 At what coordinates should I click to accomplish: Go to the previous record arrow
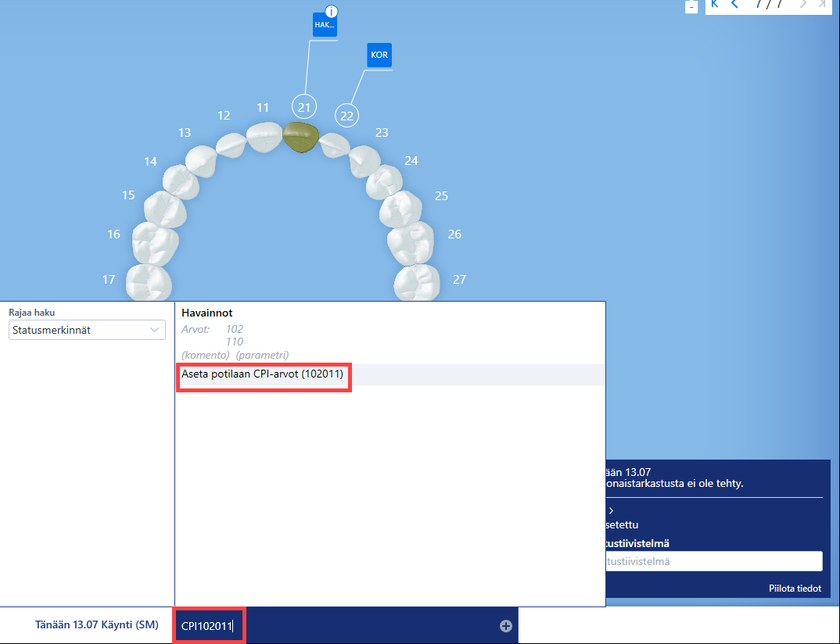(x=734, y=4)
